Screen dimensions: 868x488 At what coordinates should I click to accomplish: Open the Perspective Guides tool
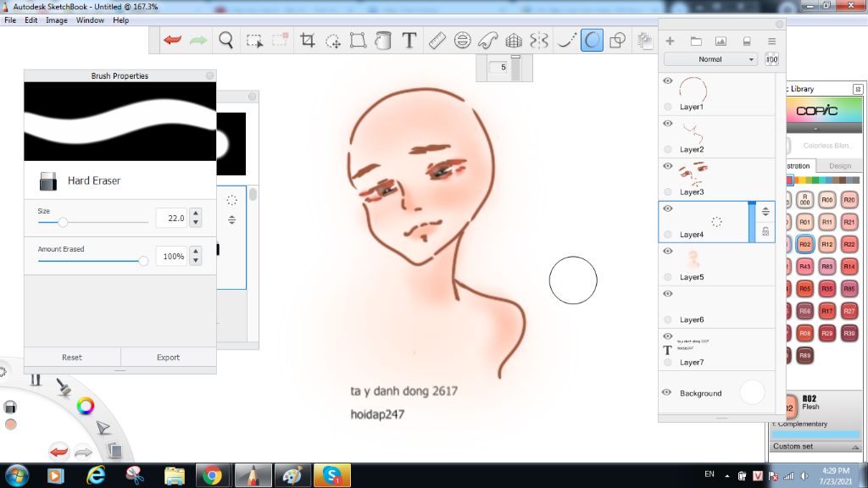point(514,41)
